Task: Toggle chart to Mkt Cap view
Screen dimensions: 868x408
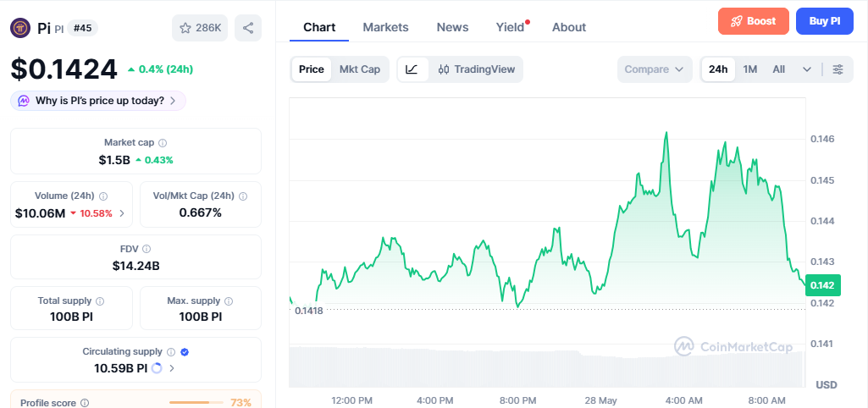Action: pos(360,69)
